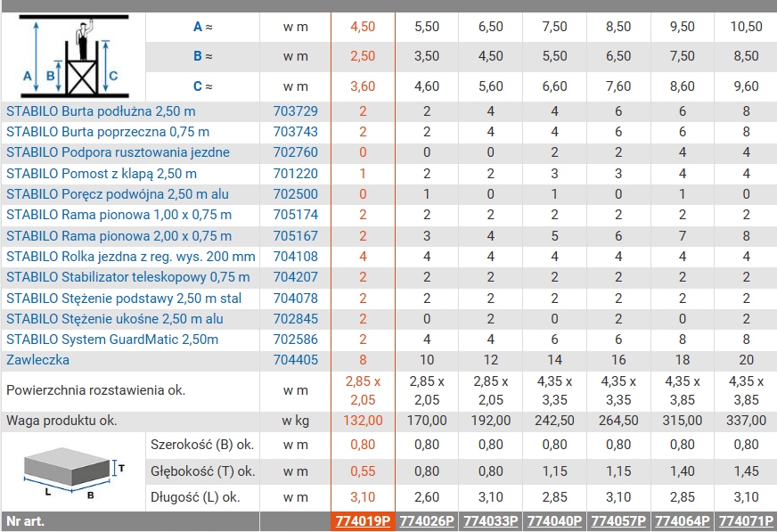
Task: Click length value 2,60
Action: [x=427, y=497]
